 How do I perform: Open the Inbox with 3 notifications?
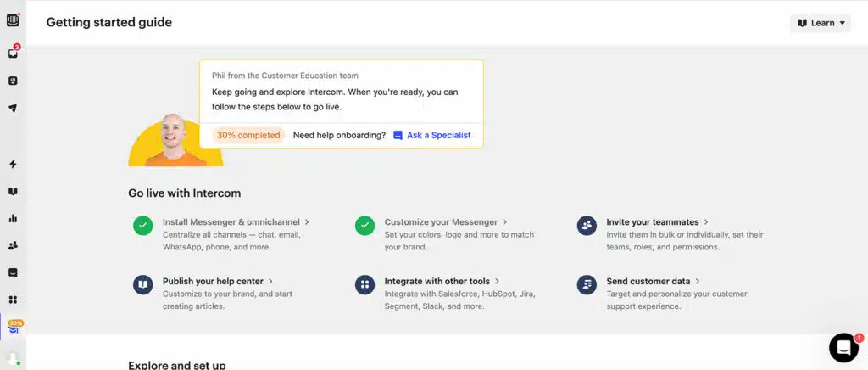13,53
